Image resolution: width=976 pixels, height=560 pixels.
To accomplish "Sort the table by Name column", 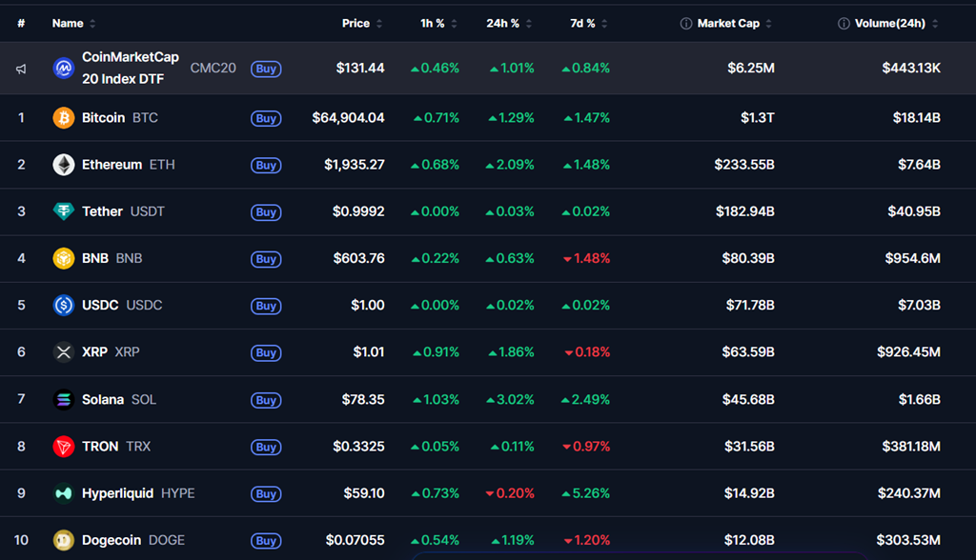I will (x=74, y=24).
